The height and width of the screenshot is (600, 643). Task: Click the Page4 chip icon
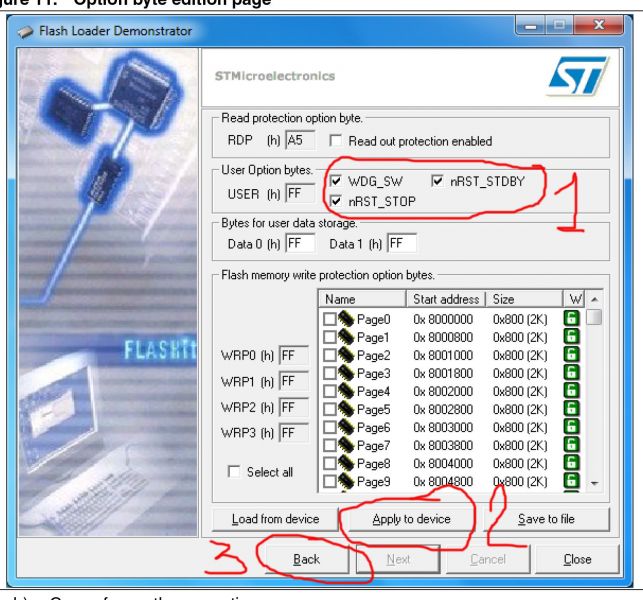pos(346,391)
